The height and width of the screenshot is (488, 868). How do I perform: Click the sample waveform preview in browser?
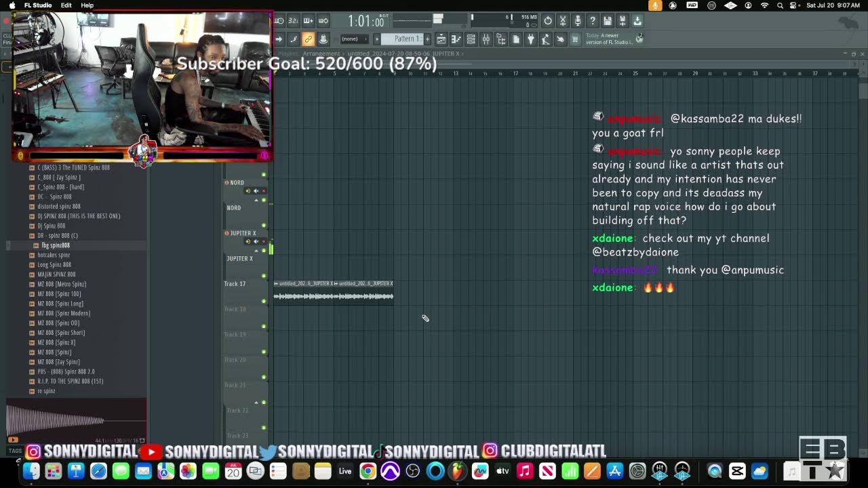[x=76, y=420]
